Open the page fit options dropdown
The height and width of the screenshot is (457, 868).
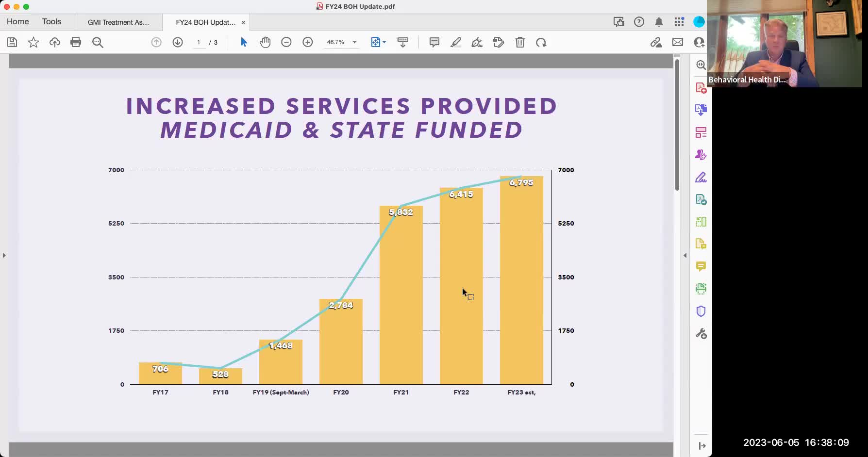point(384,42)
